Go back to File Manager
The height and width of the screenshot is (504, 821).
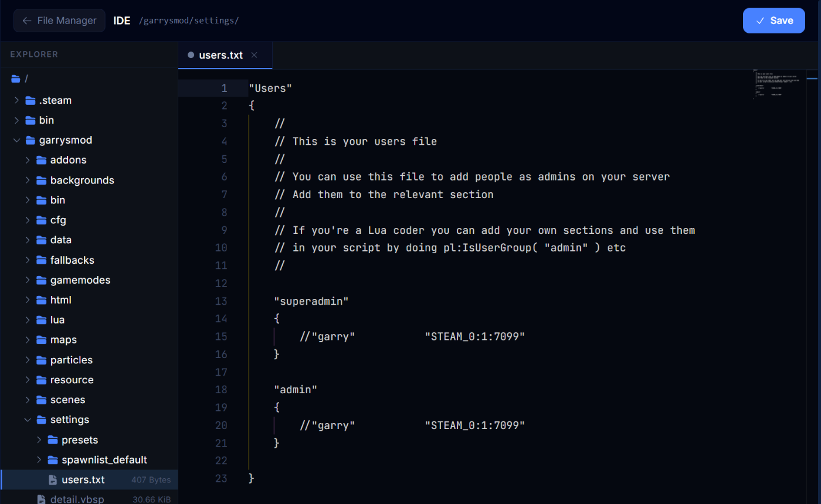pyautogui.click(x=59, y=21)
